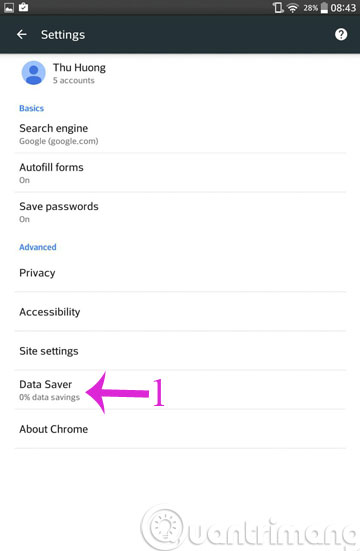360x551 pixels.
Task: Tap the briefcase notification icon
Action: (24, 7)
